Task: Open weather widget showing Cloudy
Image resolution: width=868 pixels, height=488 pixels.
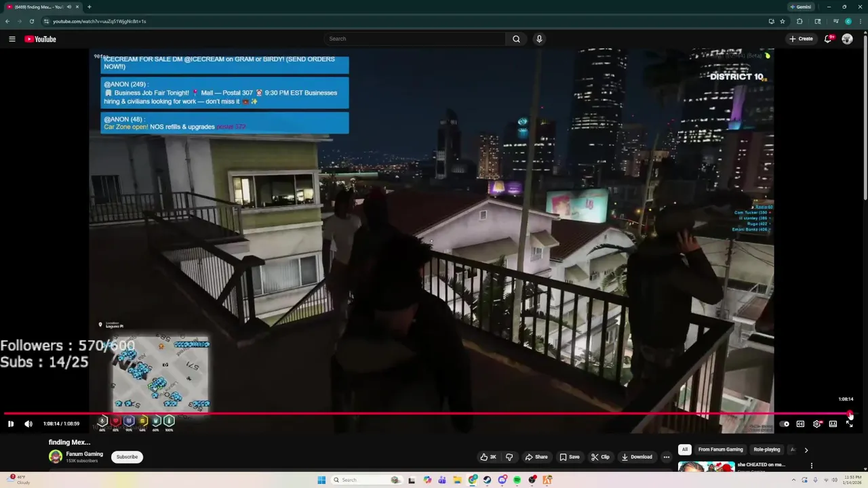Action: click(x=19, y=480)
